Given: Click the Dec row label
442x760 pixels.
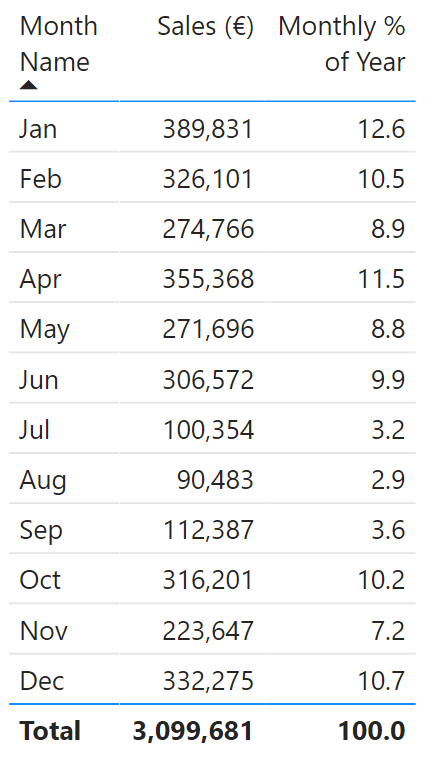Looking at the screenshot, I should 42,681.
